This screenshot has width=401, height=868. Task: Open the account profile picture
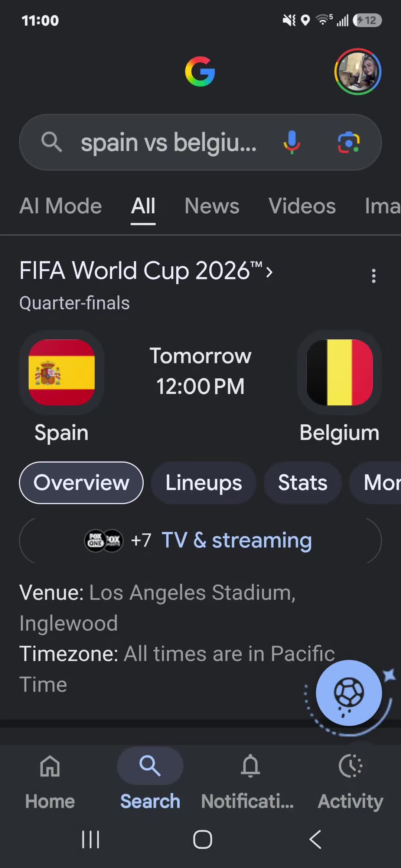358,71
